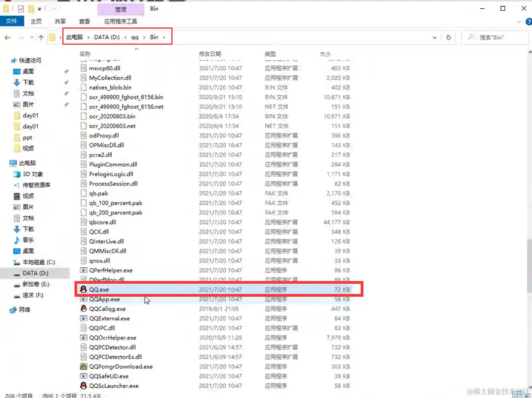Open 本地磁盘 (C:) drive
532x398 pixels.
(x=38, y=262)
